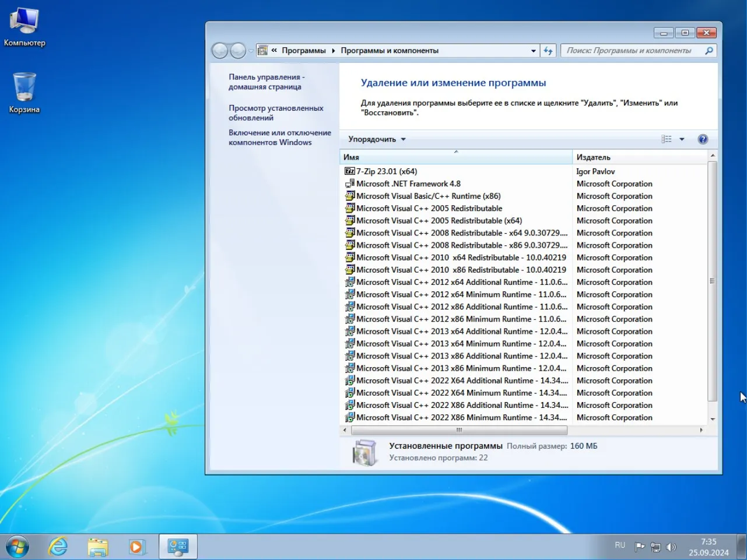Click the network tray icon
747x560 pixels.
655,547
